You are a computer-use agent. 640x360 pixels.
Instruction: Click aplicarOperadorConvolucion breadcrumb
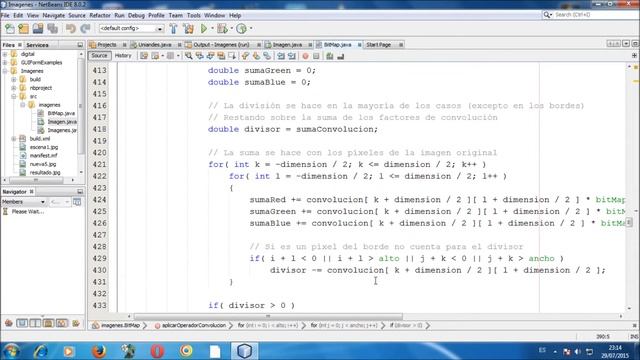(193, 325)
